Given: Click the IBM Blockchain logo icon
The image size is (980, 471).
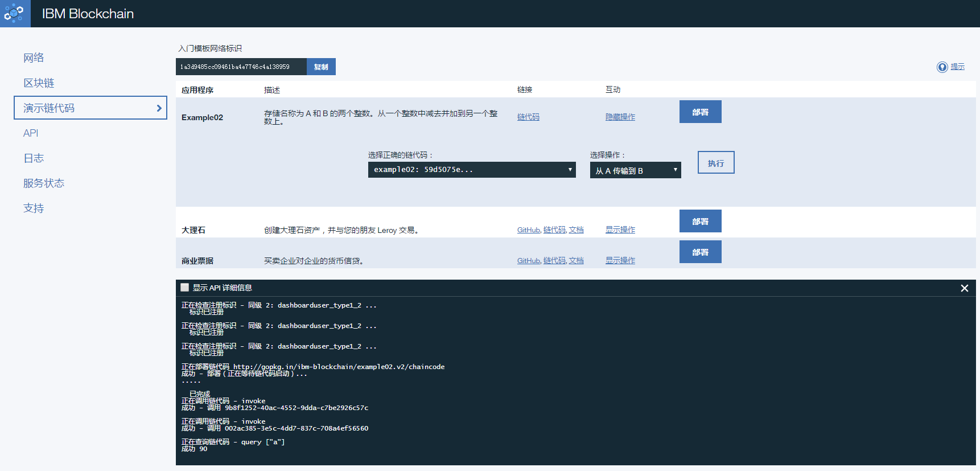Looking at the screenshot, I should coord(15,13).
